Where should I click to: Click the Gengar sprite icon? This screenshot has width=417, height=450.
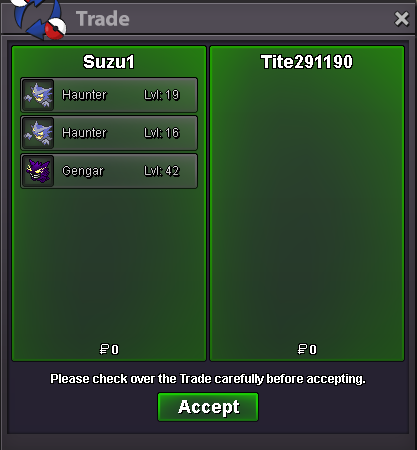[x=38, y=171]
